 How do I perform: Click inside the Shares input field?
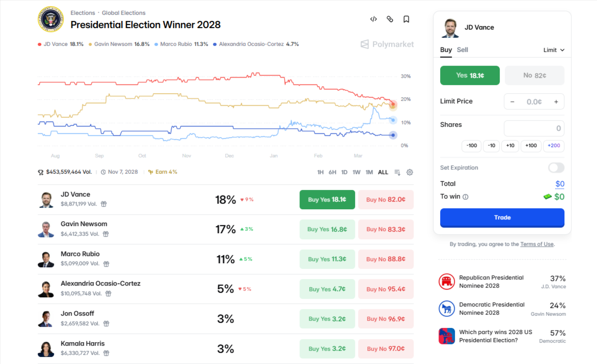tap(534, 128)
